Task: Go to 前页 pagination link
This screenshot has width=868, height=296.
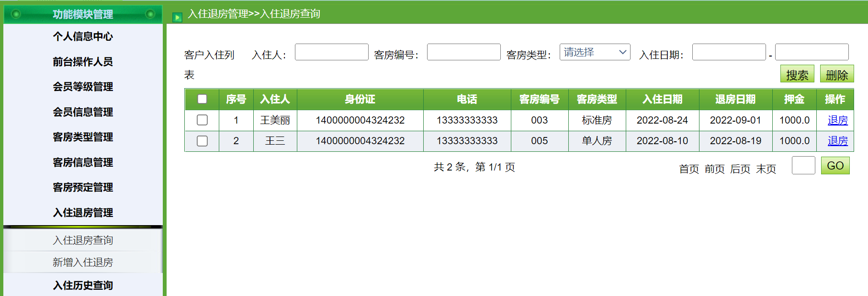Action: (714, 169)
